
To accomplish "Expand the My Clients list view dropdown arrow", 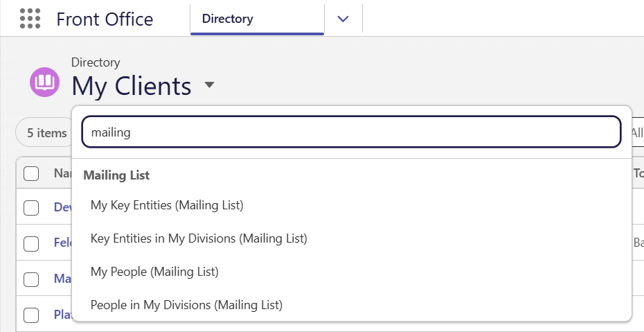I will (x=209, y=85).
